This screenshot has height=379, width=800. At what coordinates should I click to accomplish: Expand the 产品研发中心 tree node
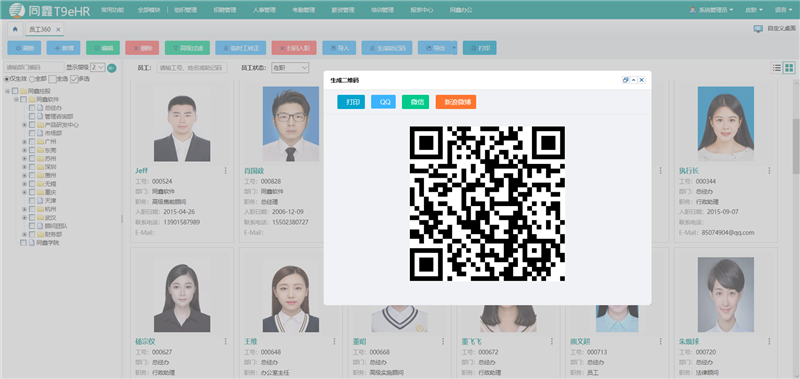(24, 125)
